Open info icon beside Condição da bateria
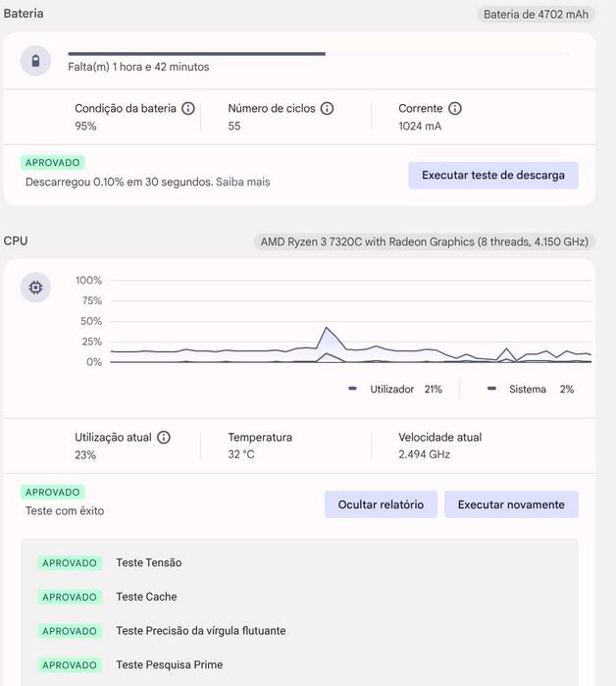This screenshot has height=686, width=616. pyautogui.click(x=188, y=109)
